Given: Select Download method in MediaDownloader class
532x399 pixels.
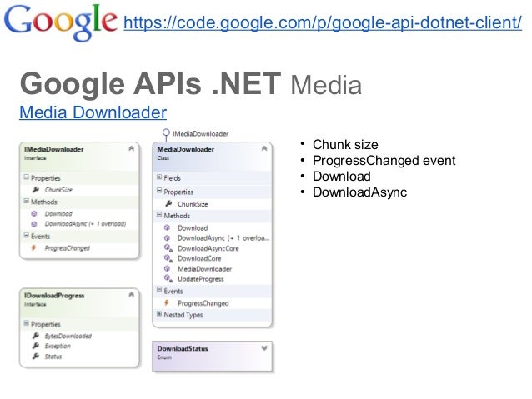Looking at the screenshot, I should click(193, 228).
